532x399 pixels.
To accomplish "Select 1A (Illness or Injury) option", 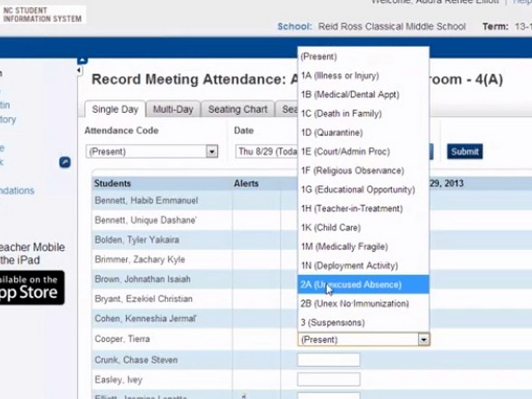I will click(340, 76).
